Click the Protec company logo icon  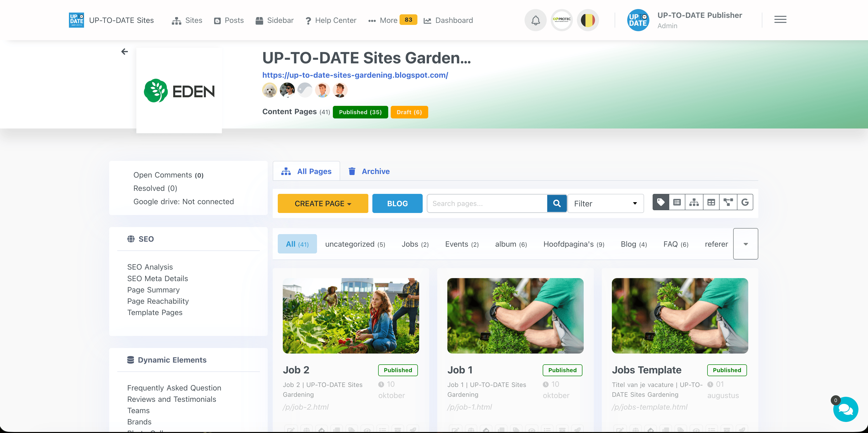point(562,20)
